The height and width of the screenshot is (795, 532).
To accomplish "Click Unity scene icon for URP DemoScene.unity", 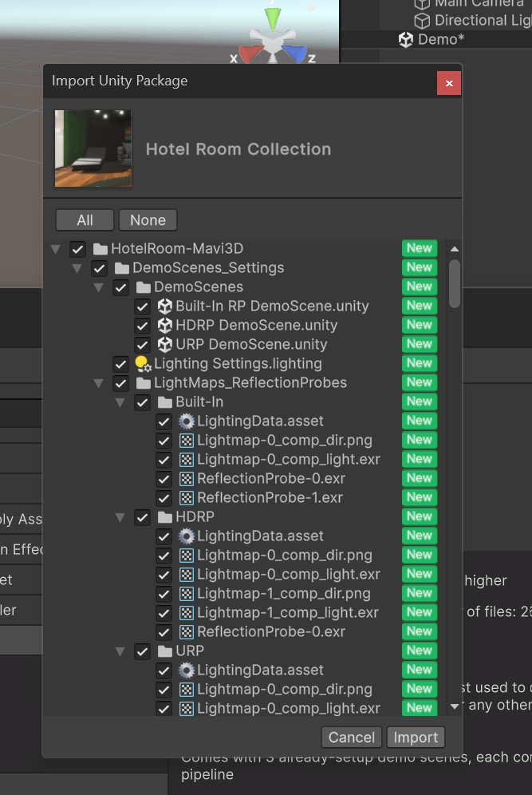I will (164, 345).
